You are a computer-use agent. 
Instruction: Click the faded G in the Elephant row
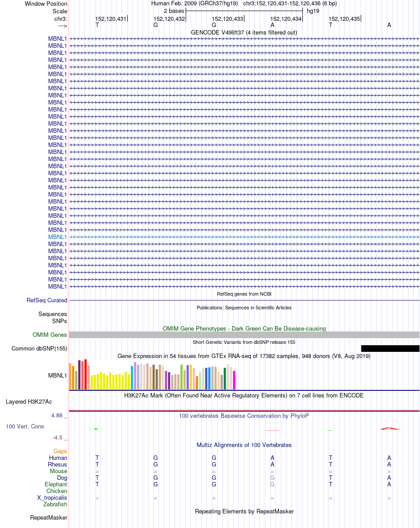click(272, 485)
